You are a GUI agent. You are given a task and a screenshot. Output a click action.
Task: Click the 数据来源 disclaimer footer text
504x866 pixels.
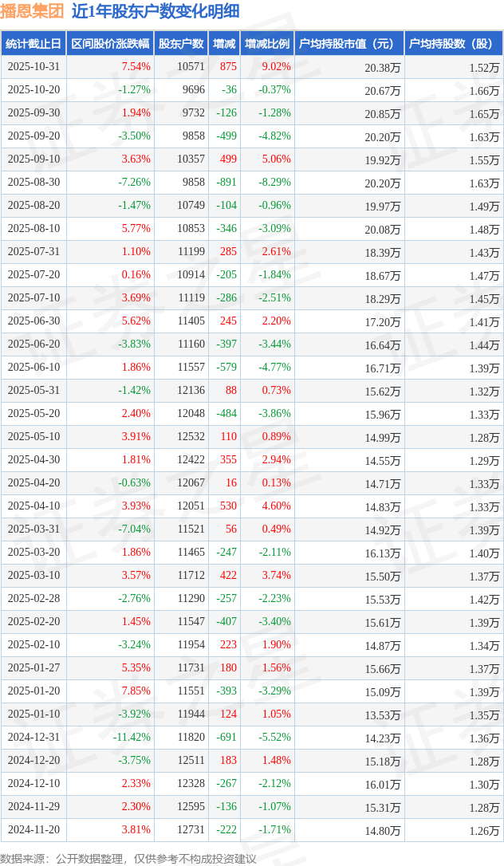click(129, 858)
